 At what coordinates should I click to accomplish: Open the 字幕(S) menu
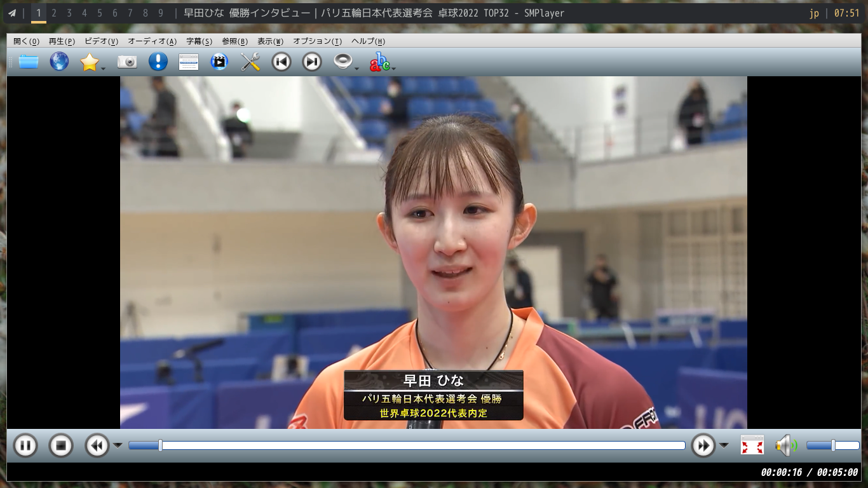pos(199,41)
